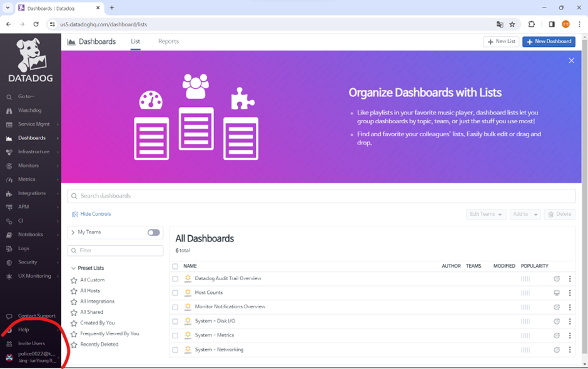The width and height of the screenshot is (588, 369).
Task: Open the Host Counts row options menu
Action: tap(570, 293)
